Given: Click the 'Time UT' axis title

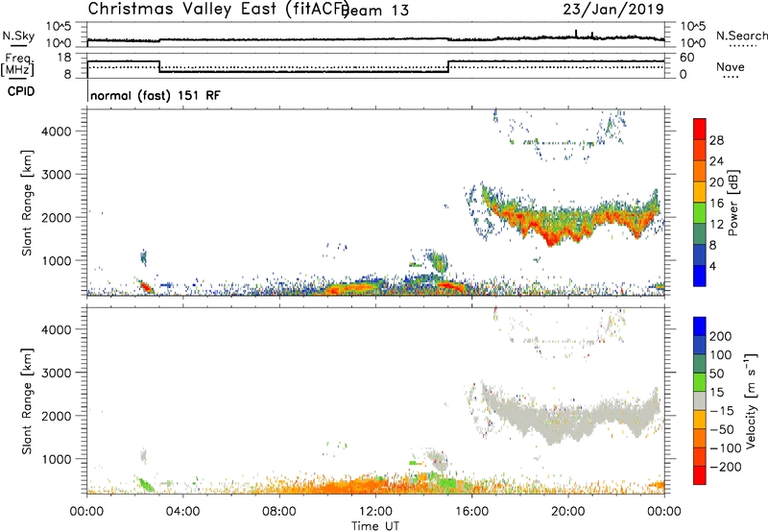Looking at the screenshot, I should [375, 525].
